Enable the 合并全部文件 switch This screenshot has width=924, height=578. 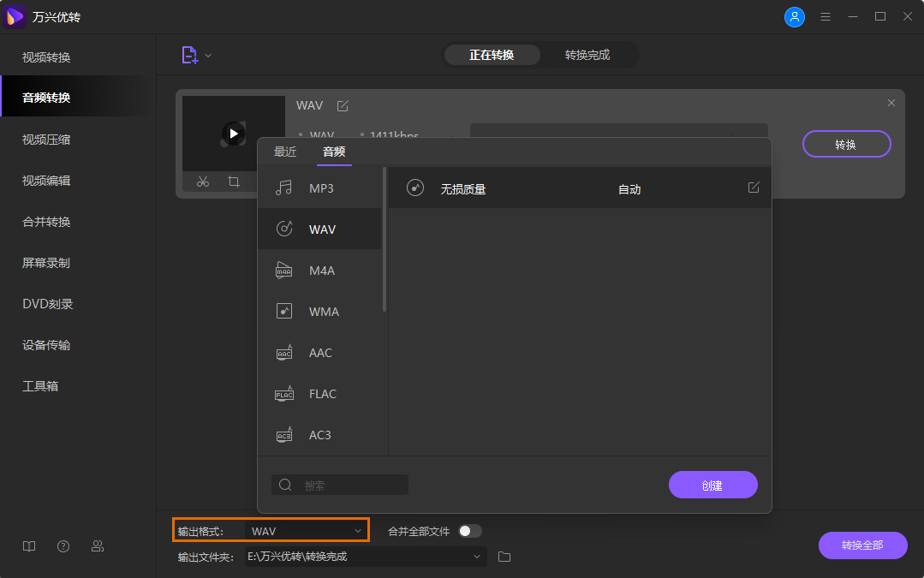tap(468, 530)
